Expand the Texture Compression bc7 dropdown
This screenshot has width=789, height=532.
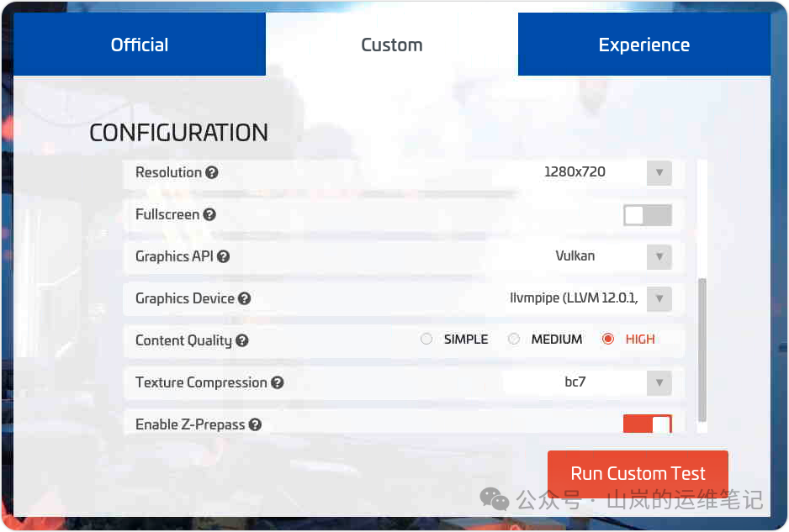659,383
